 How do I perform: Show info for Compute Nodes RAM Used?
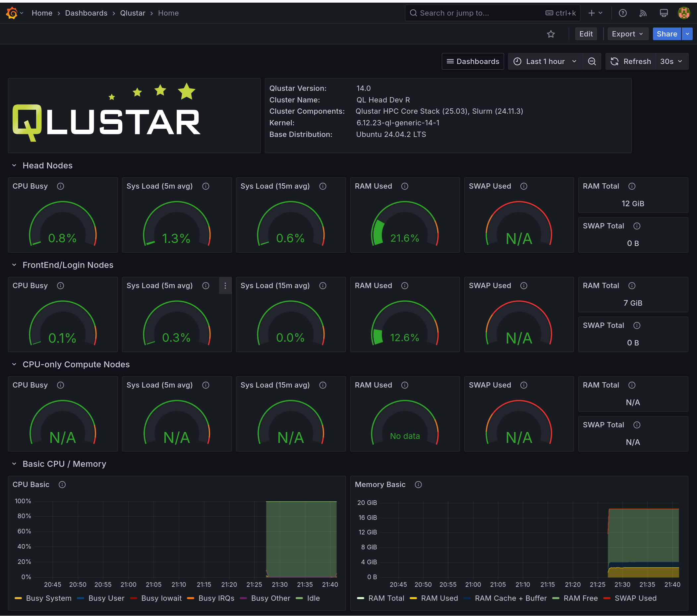(x=404, y=385)
